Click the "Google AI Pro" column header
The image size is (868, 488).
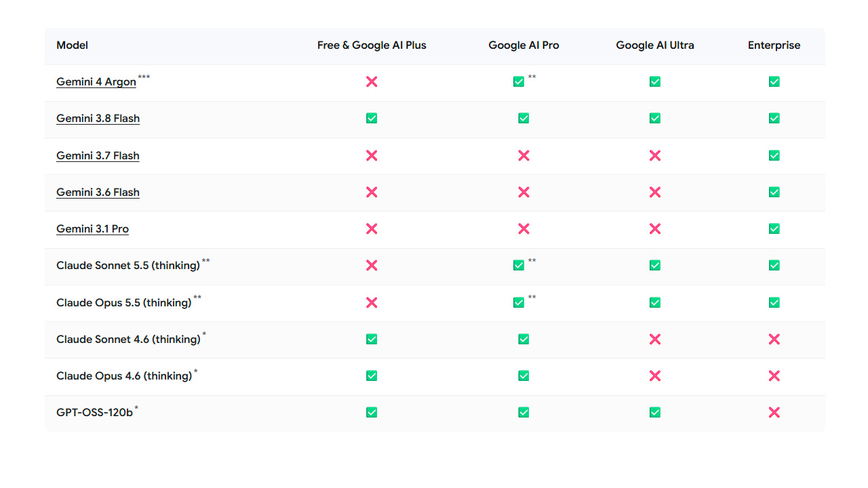pyautogui.click(x=524, y=45)
